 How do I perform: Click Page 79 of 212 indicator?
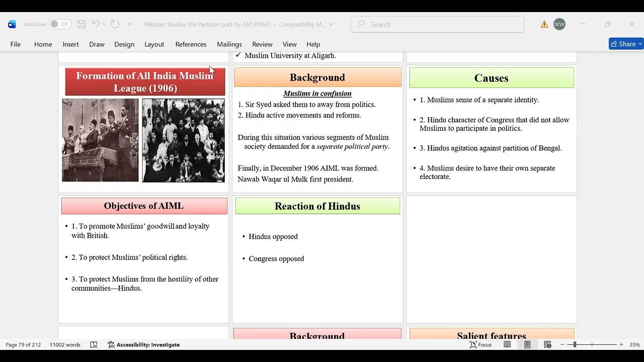(23, 344)
